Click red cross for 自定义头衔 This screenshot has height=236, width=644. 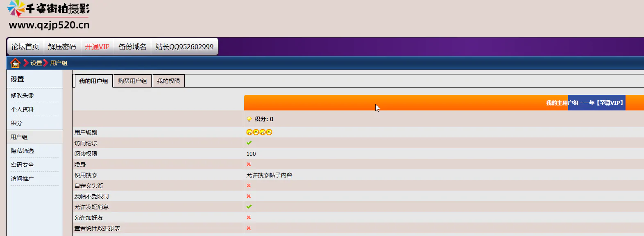point(249,185)
